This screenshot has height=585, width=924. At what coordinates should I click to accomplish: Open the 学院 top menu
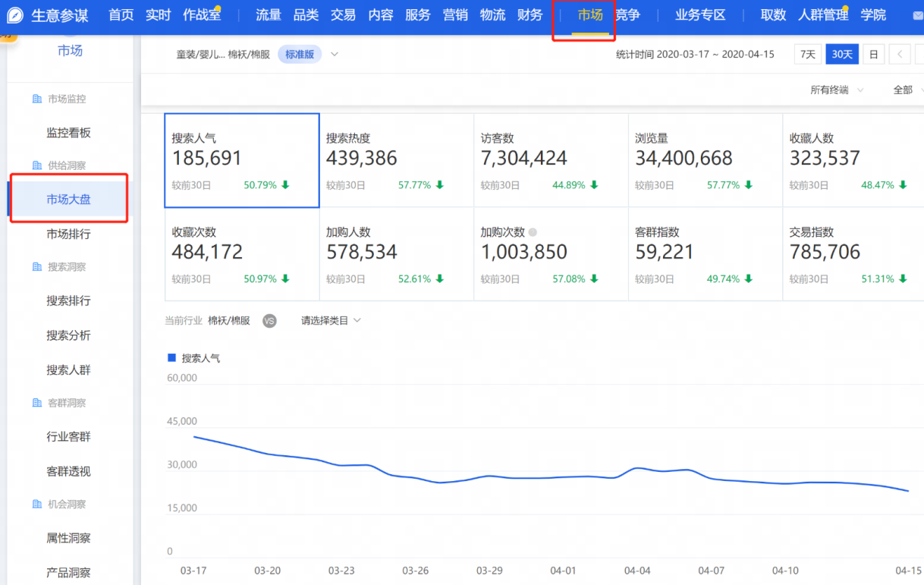click(x=873, y=15)
